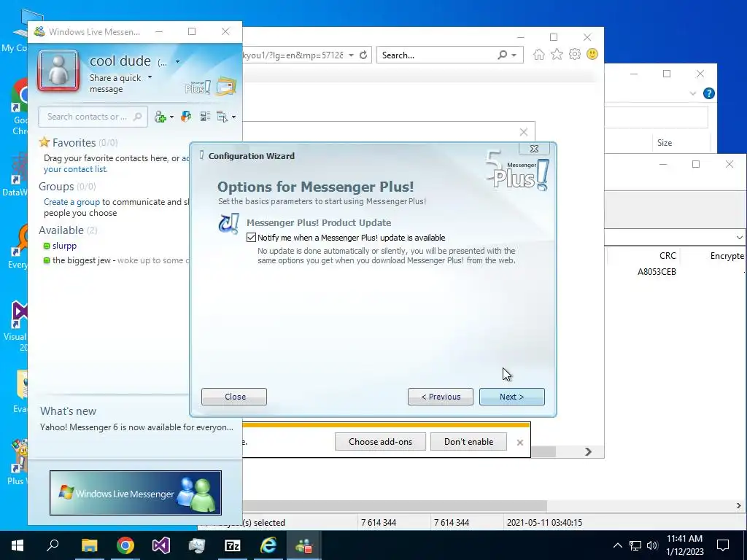This screenshot has height=560, width=747.
Task: Click the taskbar search icon
Action: (x=53, y=545)
